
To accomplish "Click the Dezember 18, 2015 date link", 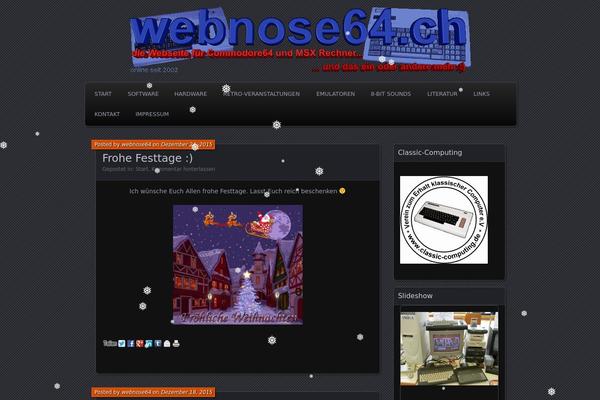I will tap(186, 392).
